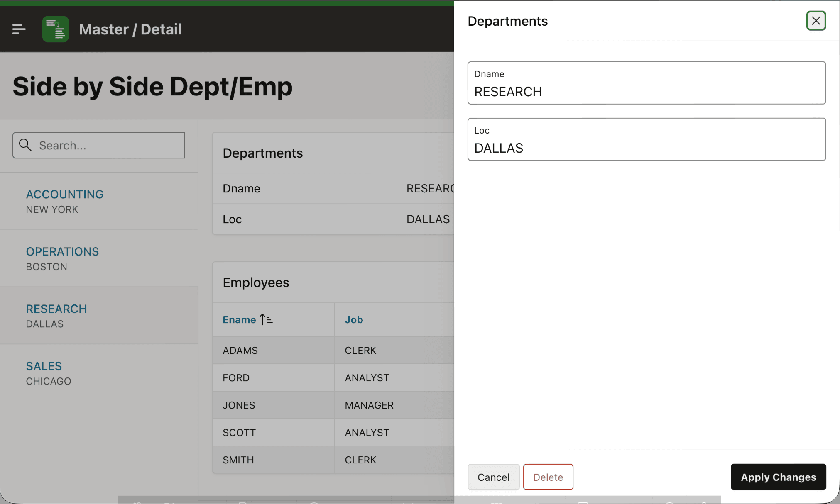840x504 pixels.
Task: Click CLERK job in ADAMS row
Action: tap(394, 350)
